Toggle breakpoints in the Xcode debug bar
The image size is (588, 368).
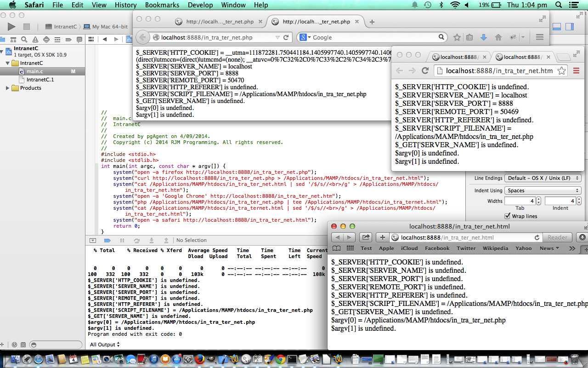pyautogui.click(x=107, y=240)
